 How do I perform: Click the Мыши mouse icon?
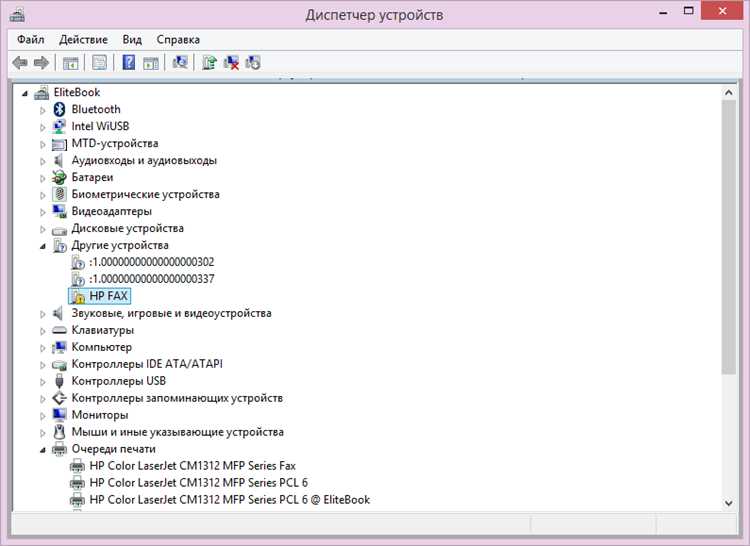(59, 432)
